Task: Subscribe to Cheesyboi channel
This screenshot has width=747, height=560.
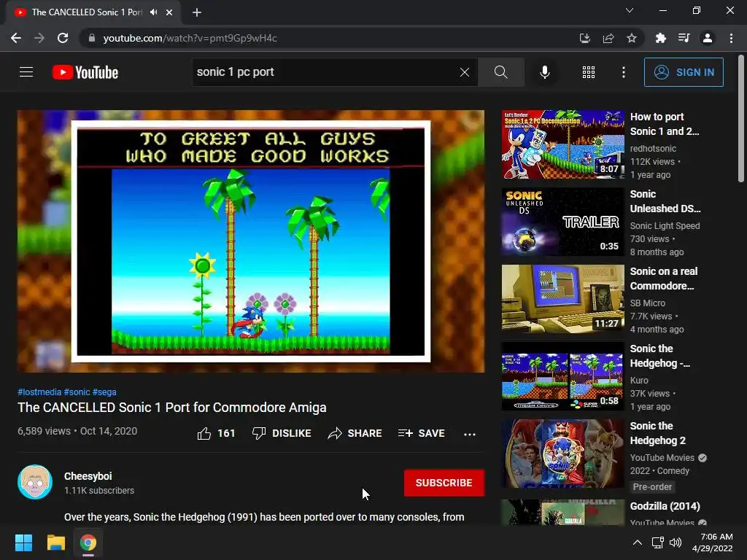Action: click(444, 483)
